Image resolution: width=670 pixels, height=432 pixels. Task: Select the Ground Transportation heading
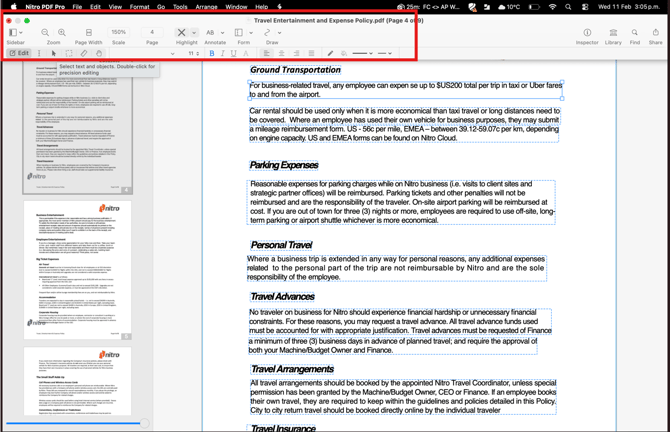pyautogui.click(x=295, y=70)
